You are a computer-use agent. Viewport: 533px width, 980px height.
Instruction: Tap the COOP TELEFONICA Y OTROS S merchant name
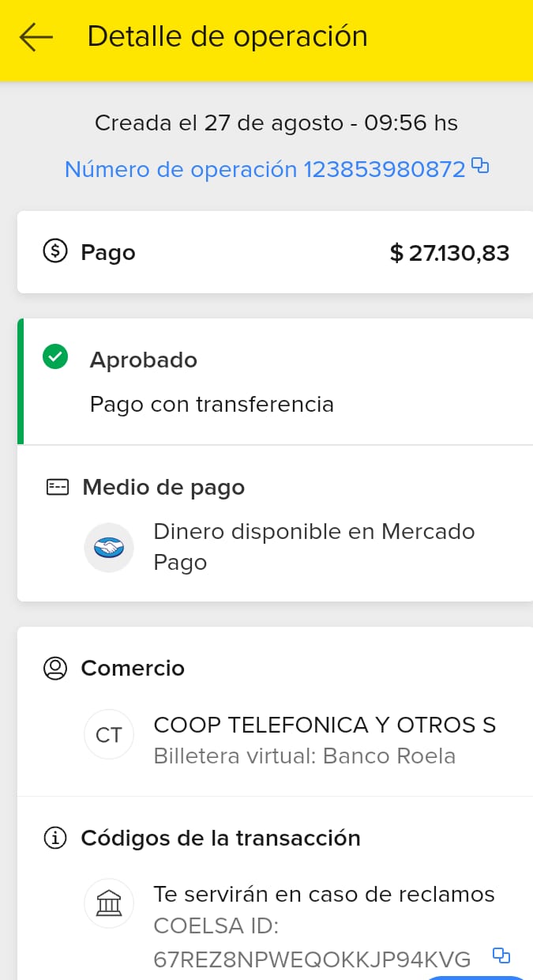point(325,725)
